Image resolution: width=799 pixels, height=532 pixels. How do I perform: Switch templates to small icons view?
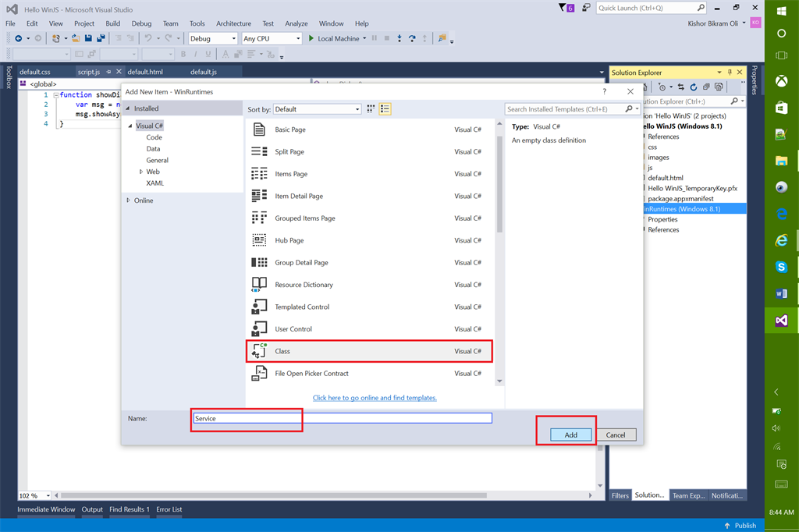coord(371,109)
